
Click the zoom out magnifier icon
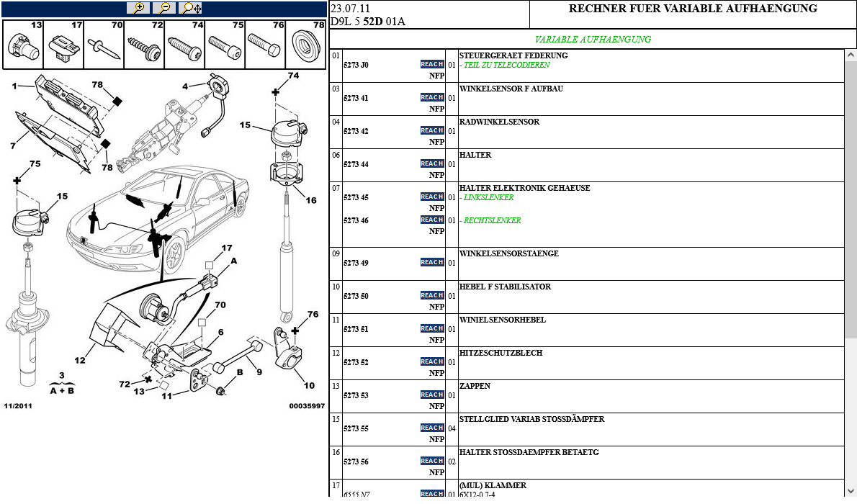164,8
